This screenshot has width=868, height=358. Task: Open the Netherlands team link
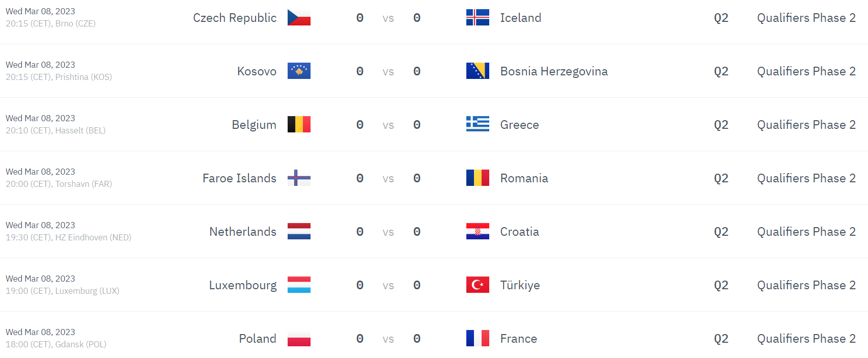pos(243,232)
